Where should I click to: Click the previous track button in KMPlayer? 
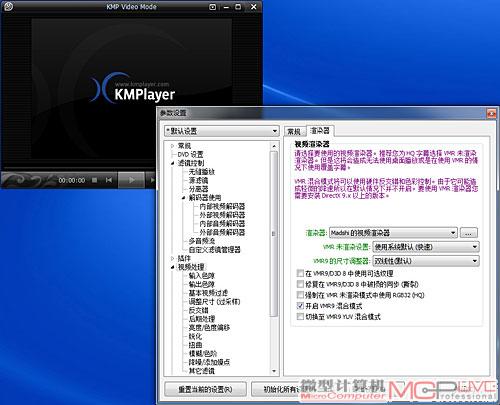tap(109, 180)
